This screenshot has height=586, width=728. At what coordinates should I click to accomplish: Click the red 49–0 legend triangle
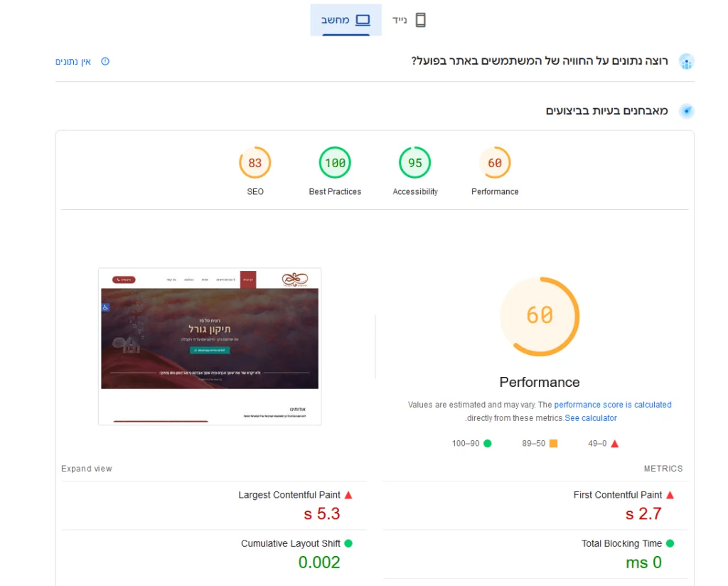click(615, 444)
